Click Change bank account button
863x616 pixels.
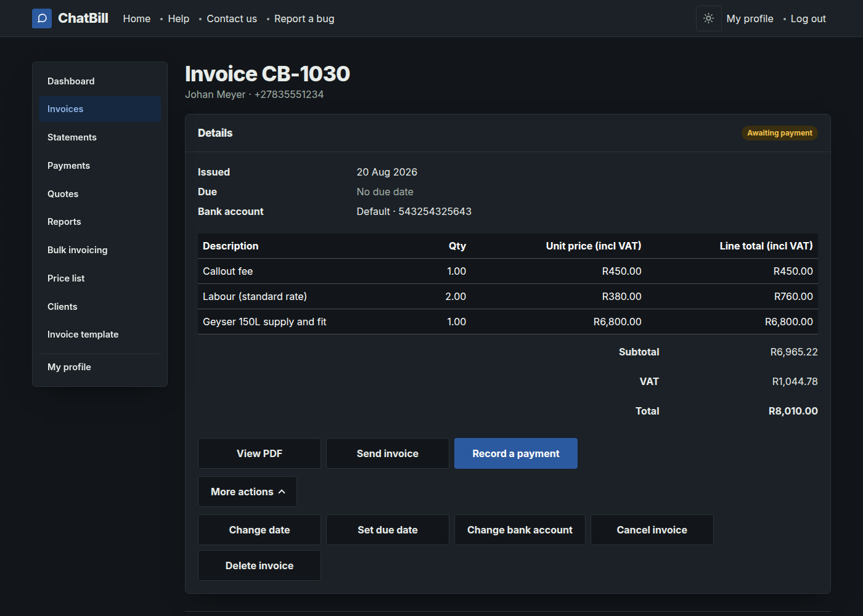pyautogui.click(x=520, y=530)
